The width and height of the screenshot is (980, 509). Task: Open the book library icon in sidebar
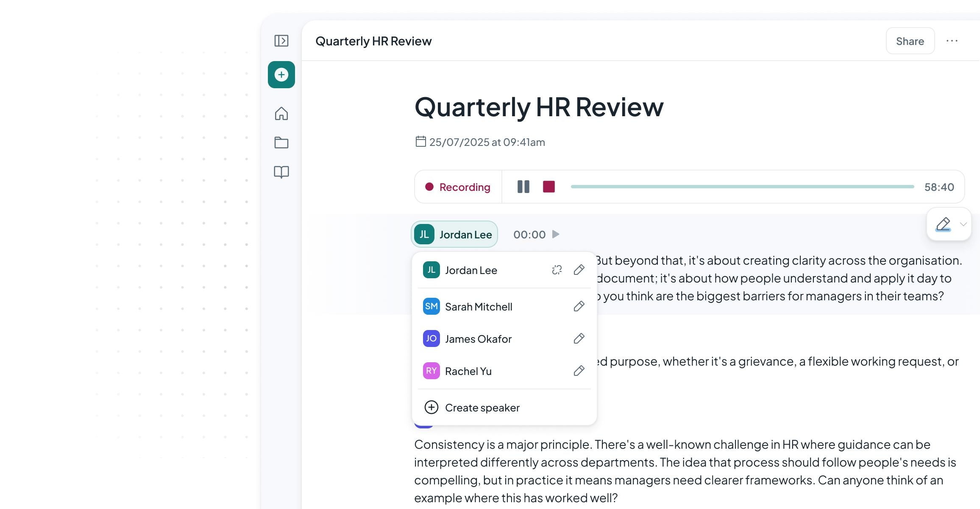[281, 172]
